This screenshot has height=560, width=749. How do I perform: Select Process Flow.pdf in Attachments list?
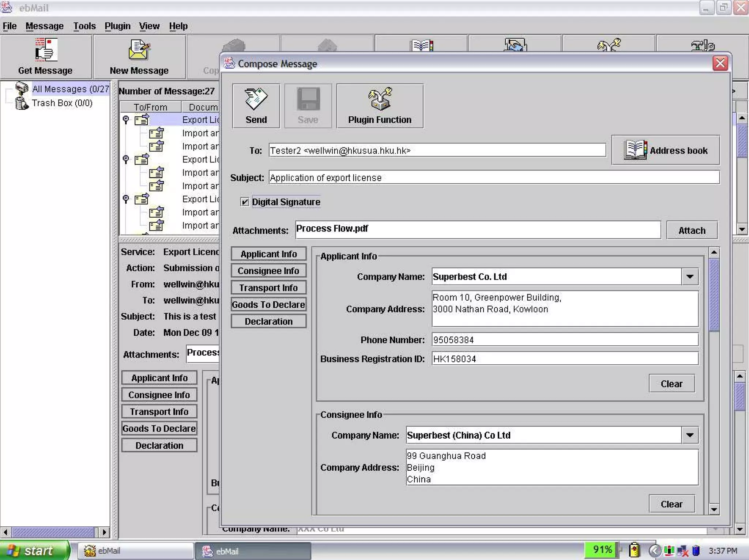(x=332, y=228)
